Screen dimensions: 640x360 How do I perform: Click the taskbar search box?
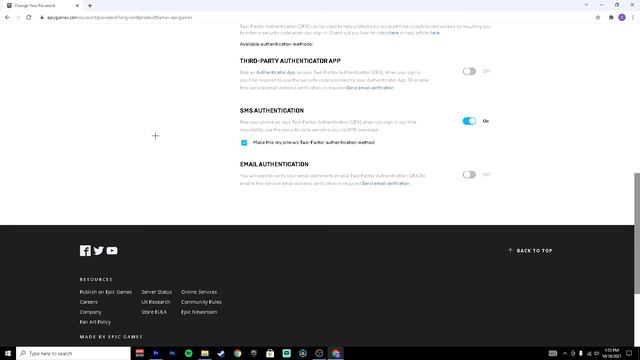[73, 353]
